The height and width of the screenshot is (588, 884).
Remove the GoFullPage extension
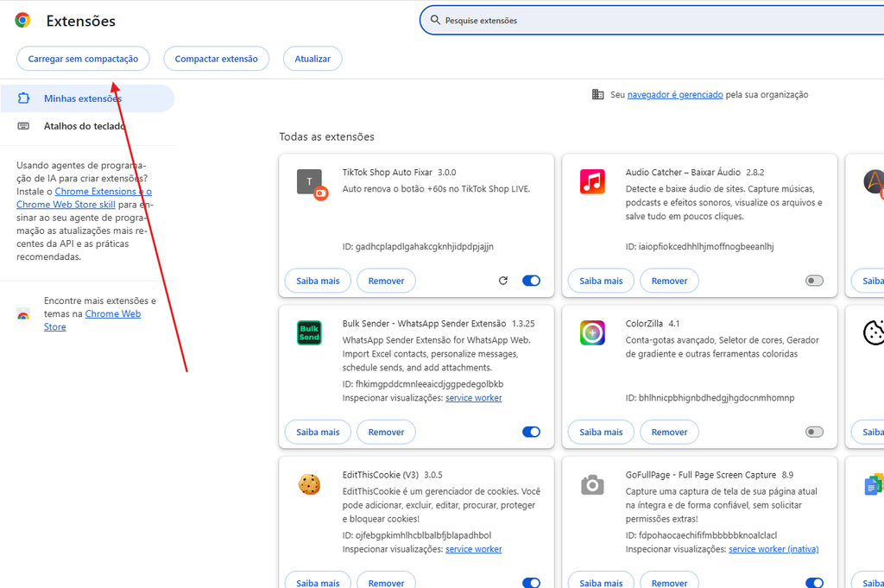(x=669, y=580)
